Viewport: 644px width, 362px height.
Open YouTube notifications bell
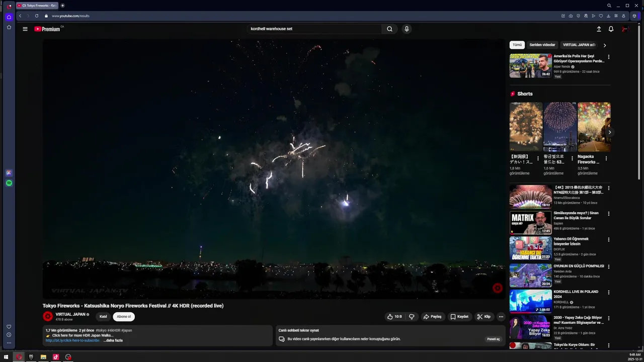[611, 29]
